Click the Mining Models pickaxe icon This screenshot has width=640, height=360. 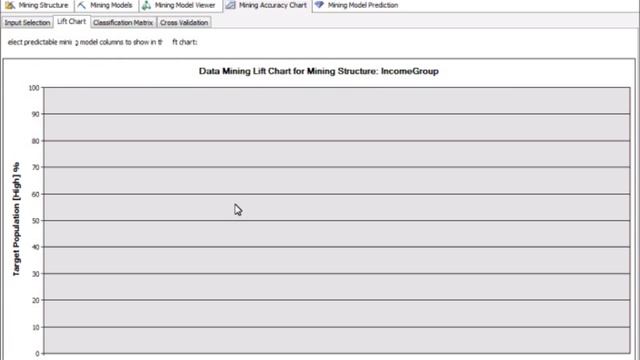pos(82,5)
